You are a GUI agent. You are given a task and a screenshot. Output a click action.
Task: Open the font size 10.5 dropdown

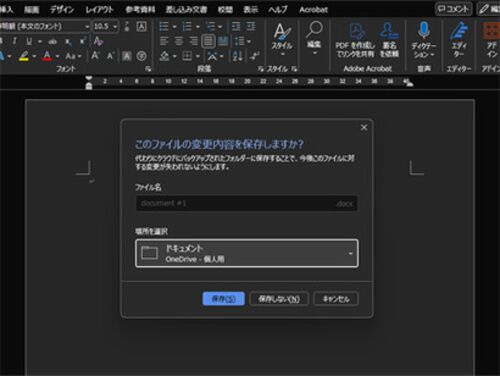115,26
